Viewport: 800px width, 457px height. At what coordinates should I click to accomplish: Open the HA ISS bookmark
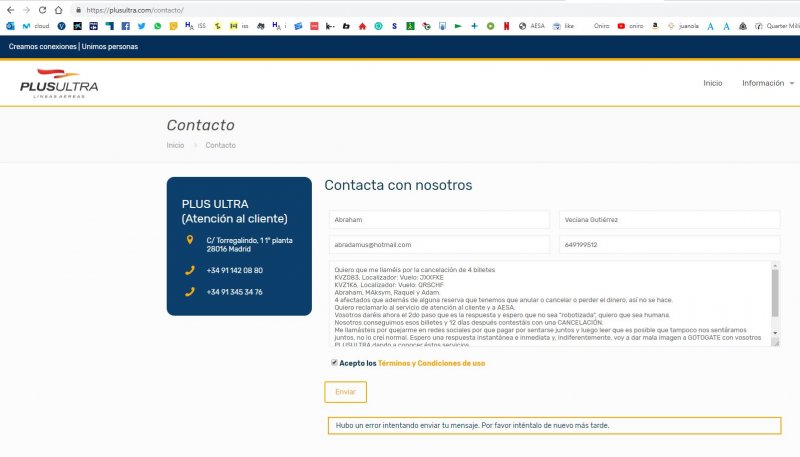pos(195,26)
